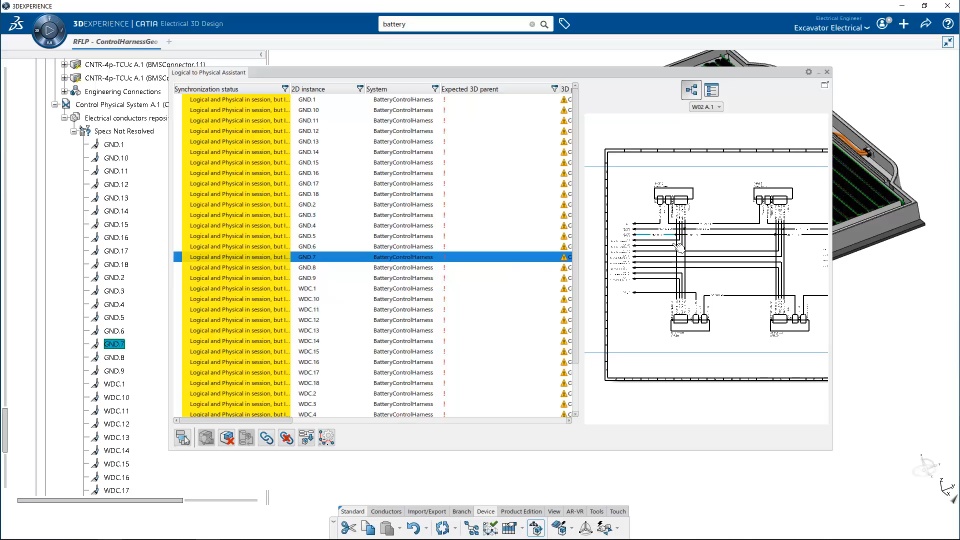Close the Logical to Physical Assistant panel
Image resolution: width=960 pixels, height=540 pixels.
827,72
